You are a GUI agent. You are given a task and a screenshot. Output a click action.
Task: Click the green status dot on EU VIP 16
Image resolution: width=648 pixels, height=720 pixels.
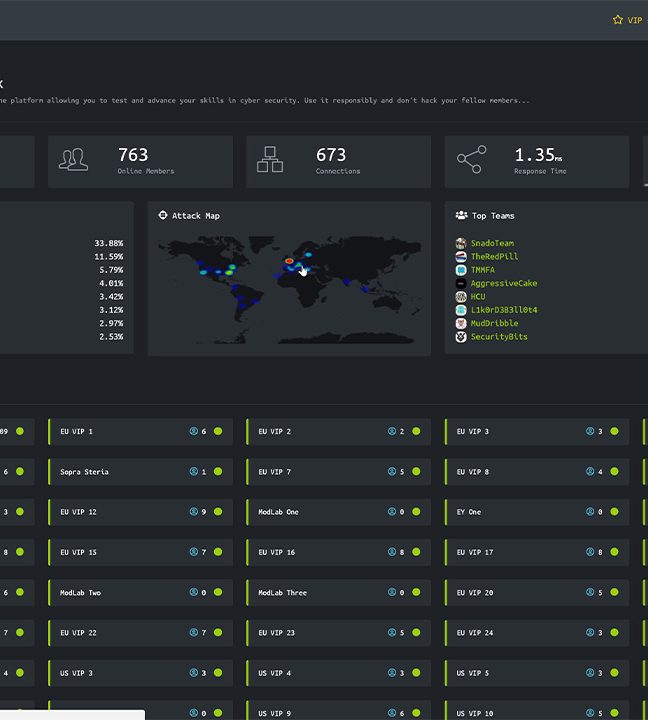coord(416,552)
